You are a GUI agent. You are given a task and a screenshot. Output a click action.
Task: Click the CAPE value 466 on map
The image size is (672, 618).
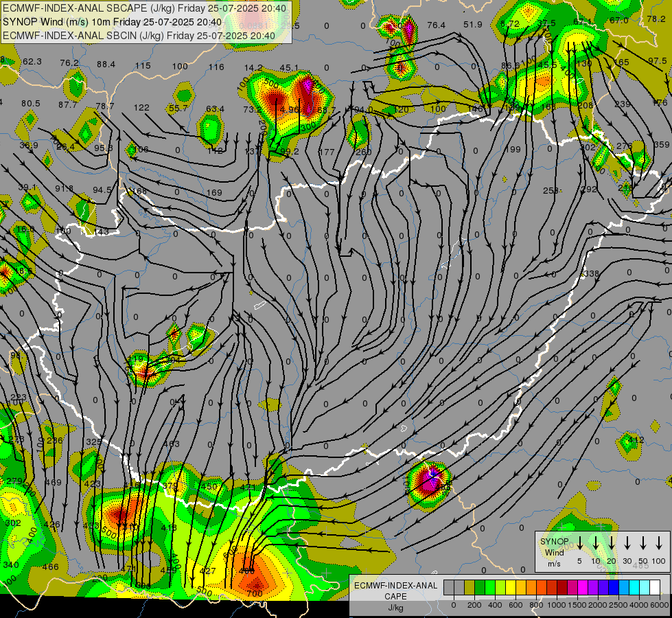50,567
